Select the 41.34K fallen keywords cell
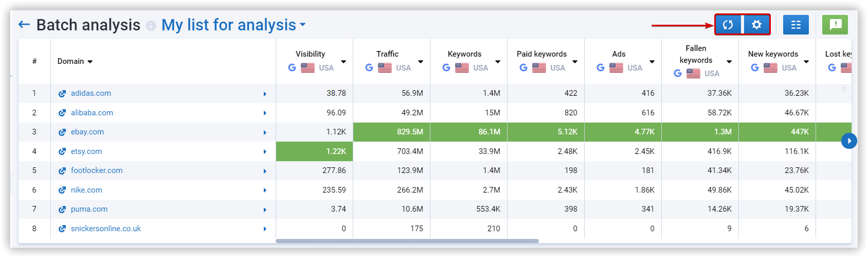868x258 pixels. click(700, 170)
